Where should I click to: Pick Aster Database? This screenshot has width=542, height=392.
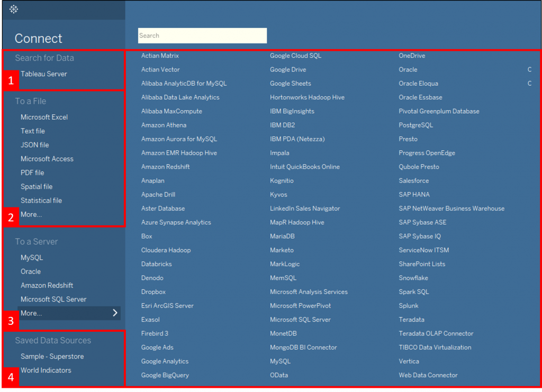point(163,208)
